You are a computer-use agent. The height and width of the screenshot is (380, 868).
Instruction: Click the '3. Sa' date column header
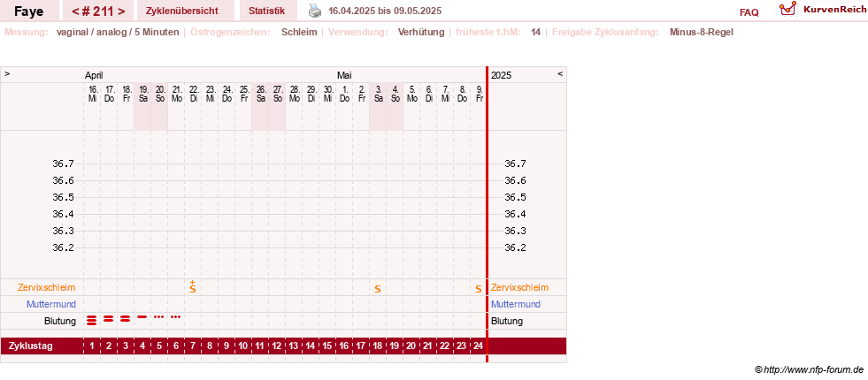378,94
